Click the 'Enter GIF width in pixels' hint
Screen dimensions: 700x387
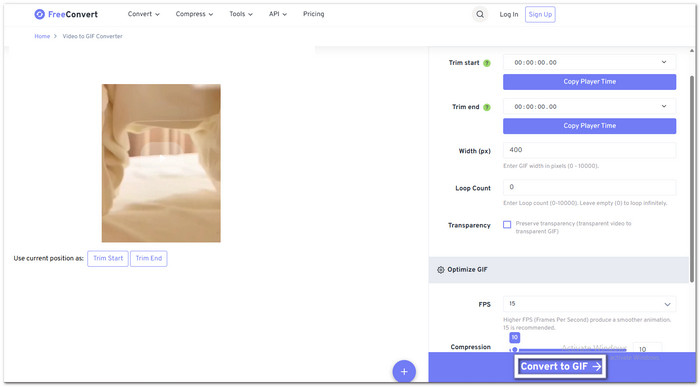(x=551, y=166)
